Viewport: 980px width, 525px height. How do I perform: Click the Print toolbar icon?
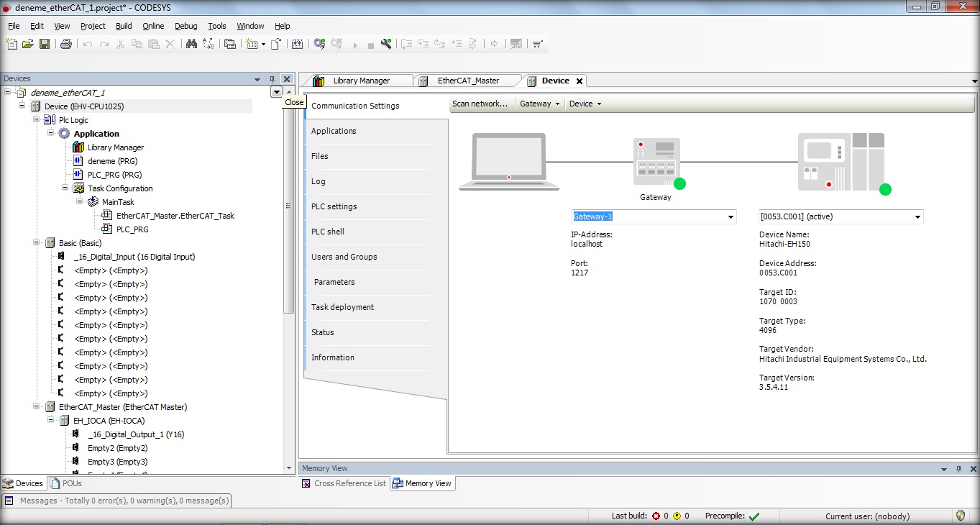[66, 44]
